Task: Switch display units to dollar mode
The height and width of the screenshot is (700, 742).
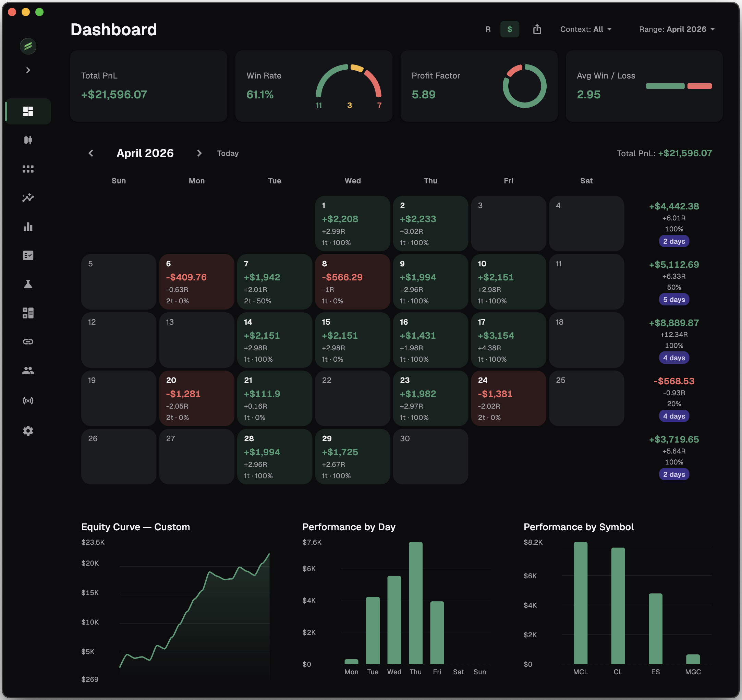Action: (x=510, y=29)
